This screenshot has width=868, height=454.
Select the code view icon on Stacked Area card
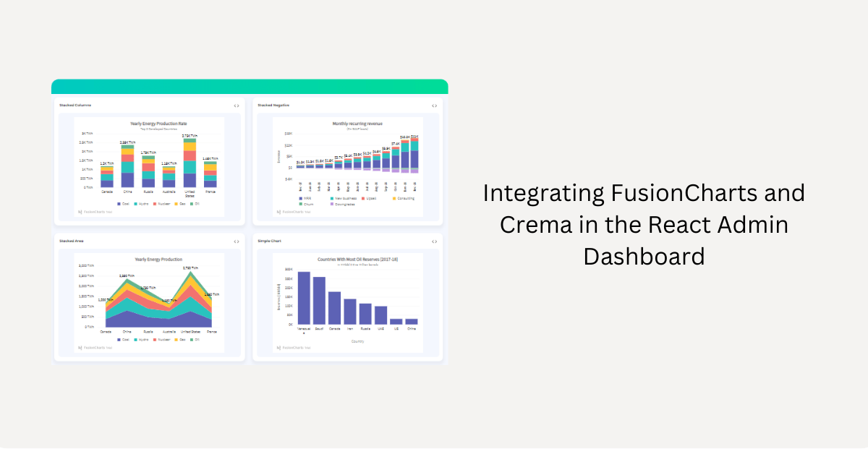pyautogui.click(x=235, y=241)
